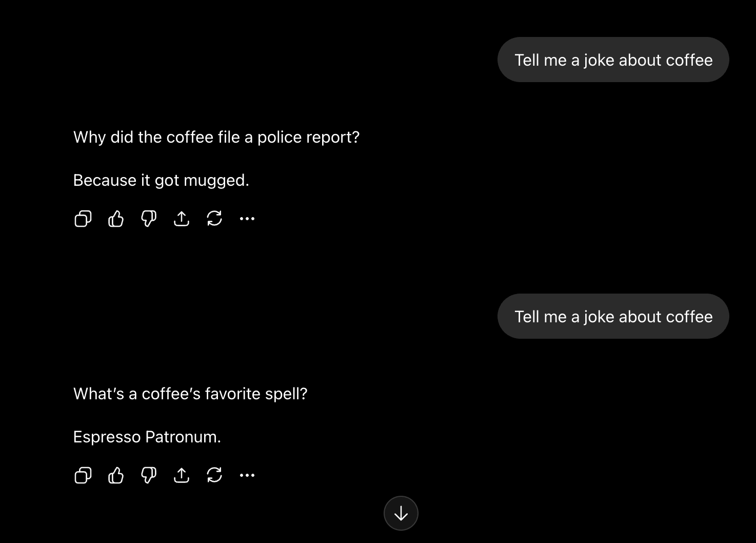The image size is (756, 543).
Task: Like the Espresso Patronum joke
Action: (116, 476)
